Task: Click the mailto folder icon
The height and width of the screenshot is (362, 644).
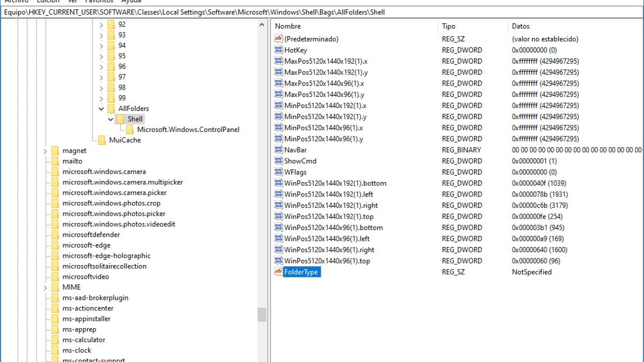Action: (x=55, y=161)
